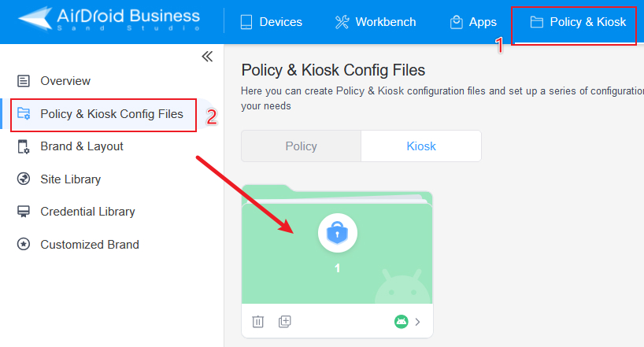Expand config file with right chevron
Screen dimensions: 644x347
418,322
